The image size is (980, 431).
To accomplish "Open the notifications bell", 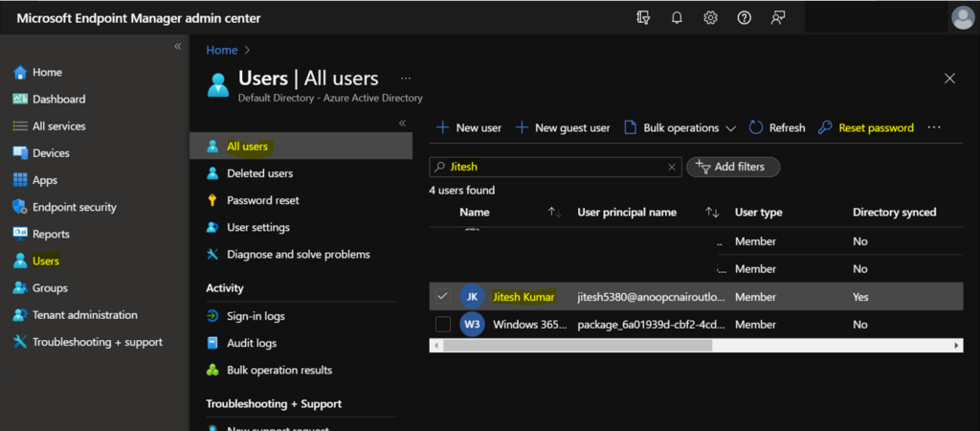I will tap(677, 18).
